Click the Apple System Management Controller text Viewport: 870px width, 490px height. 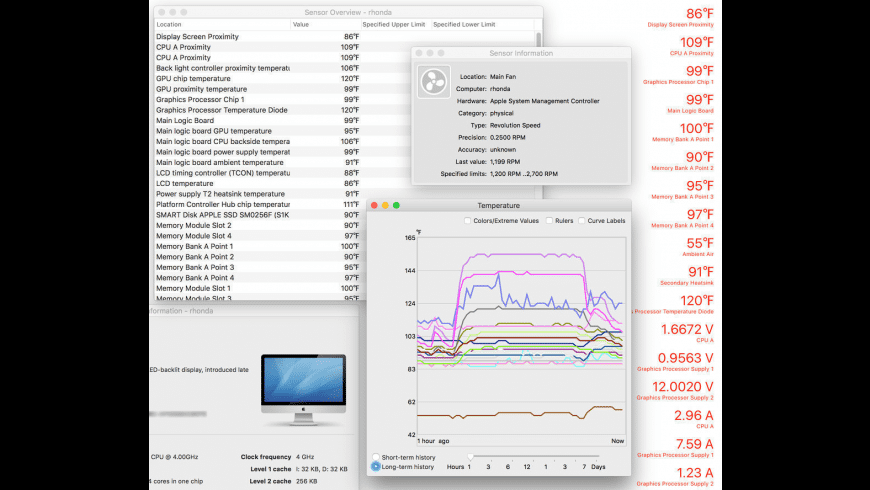(x=544, y=101)
